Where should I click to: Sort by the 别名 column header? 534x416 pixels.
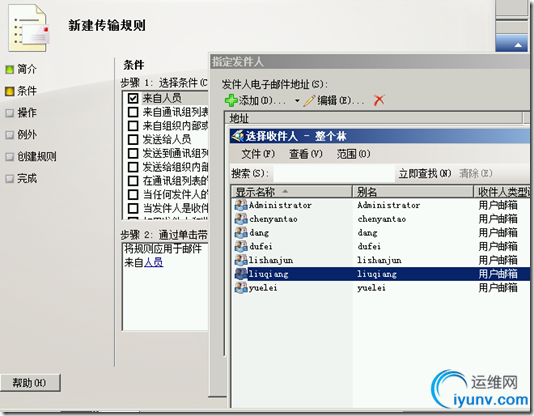coord(413,192)
